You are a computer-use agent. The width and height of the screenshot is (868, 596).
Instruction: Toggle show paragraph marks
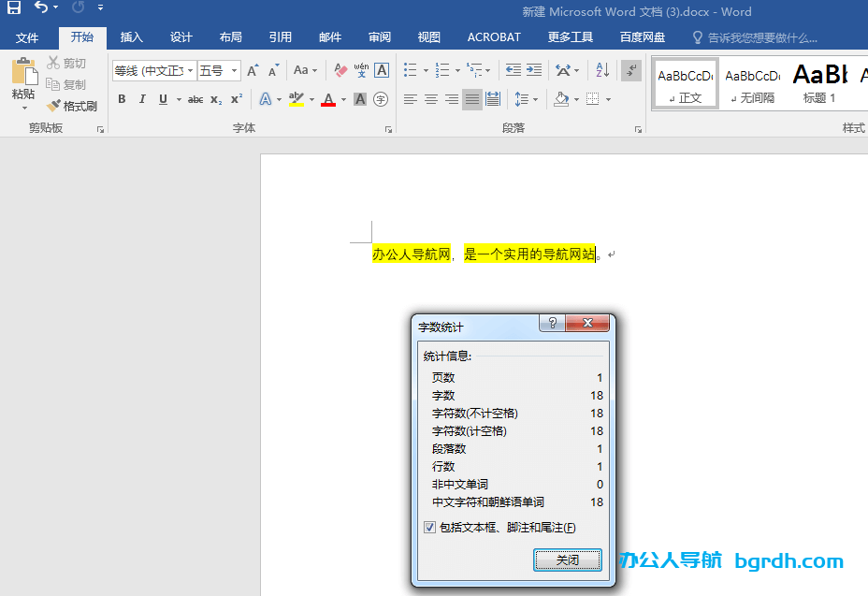click(631, 70)
